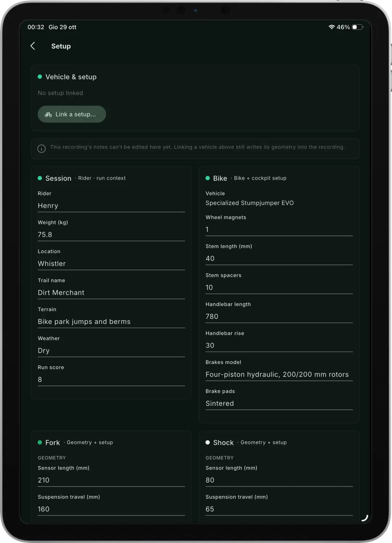Image resolution: width=392 pixels, height=543 pixels.
Task: Edit the Trail name field Dirt Merchant
Action: [111, 293]
